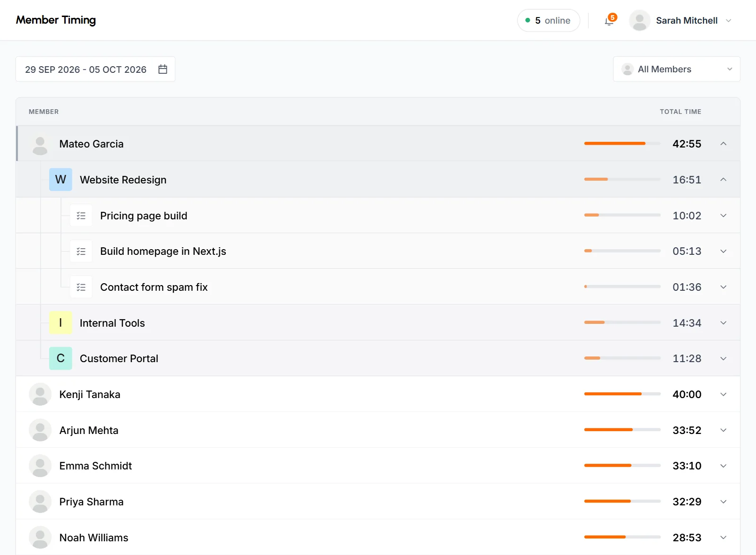Collapse the Mateo Garcia row
This screenshot has width=756, height=555.
pyautogui.click(x=723, y=144)
